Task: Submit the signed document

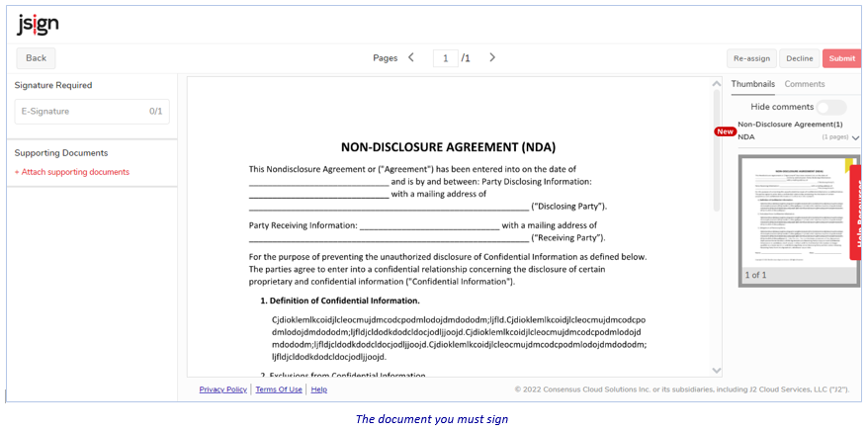Action: point(842,58)
